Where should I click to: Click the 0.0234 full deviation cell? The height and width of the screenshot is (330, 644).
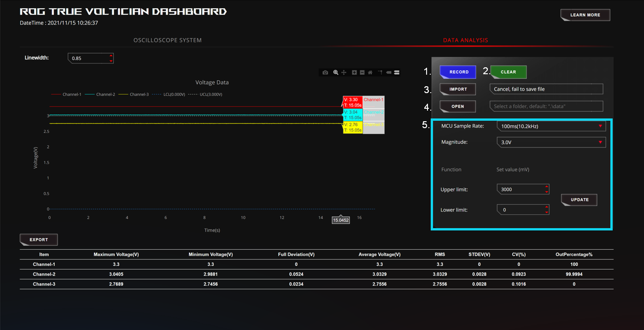click(x=296, y=284)
